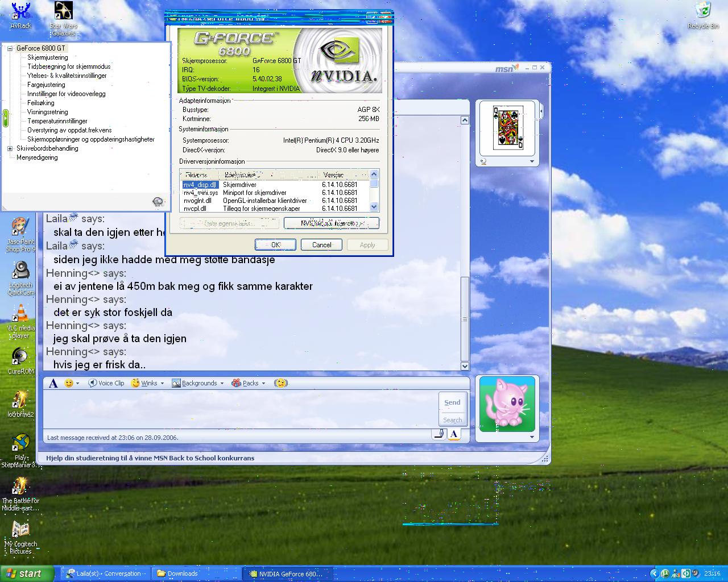This screenshot has width=728, height=582.
Task: Switch to NVIDIA GeForce 680… taskbar button
Action: 287,574
